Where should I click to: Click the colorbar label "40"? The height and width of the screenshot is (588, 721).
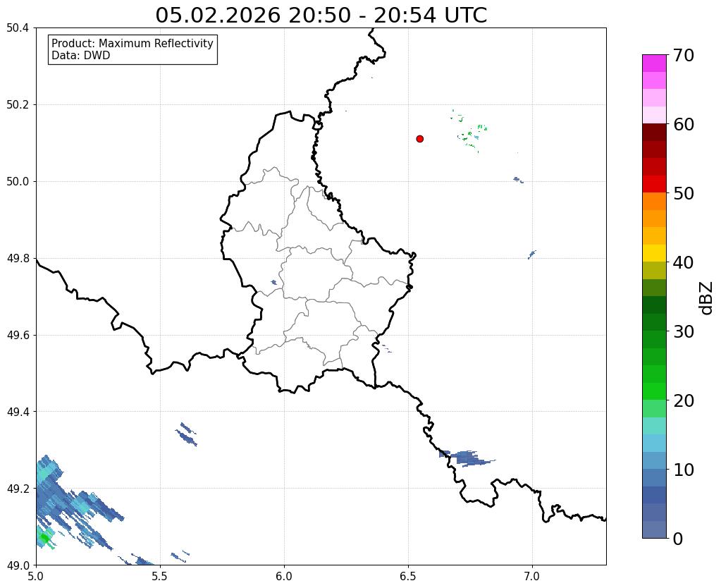click(684, 262)
